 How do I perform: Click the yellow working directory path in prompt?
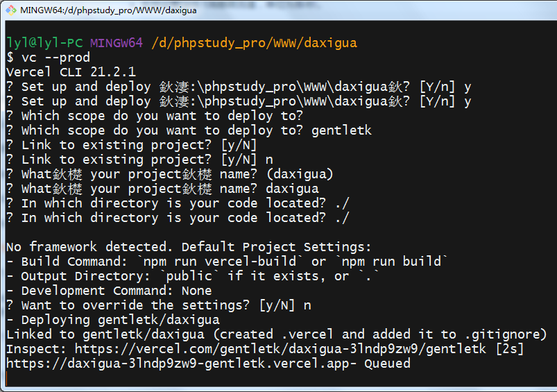pos(253,42)
